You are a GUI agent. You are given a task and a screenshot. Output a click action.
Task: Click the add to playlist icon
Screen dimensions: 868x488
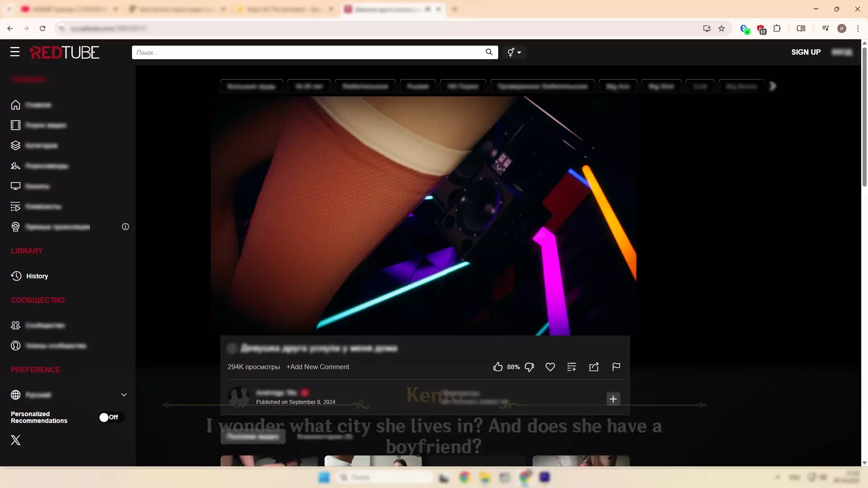click(x=571, y=367)
